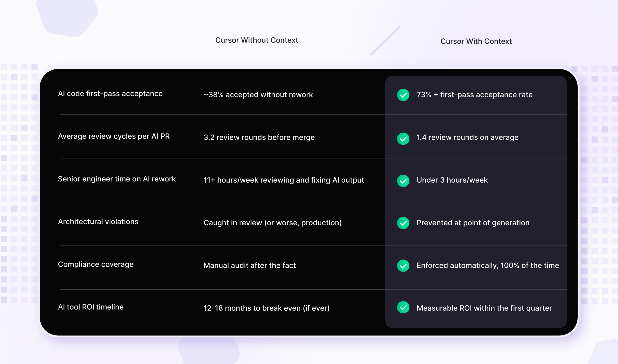Click the checkmark next to Measurable ROI
This screenshot has height=364, width=618.
coord(403,307)
